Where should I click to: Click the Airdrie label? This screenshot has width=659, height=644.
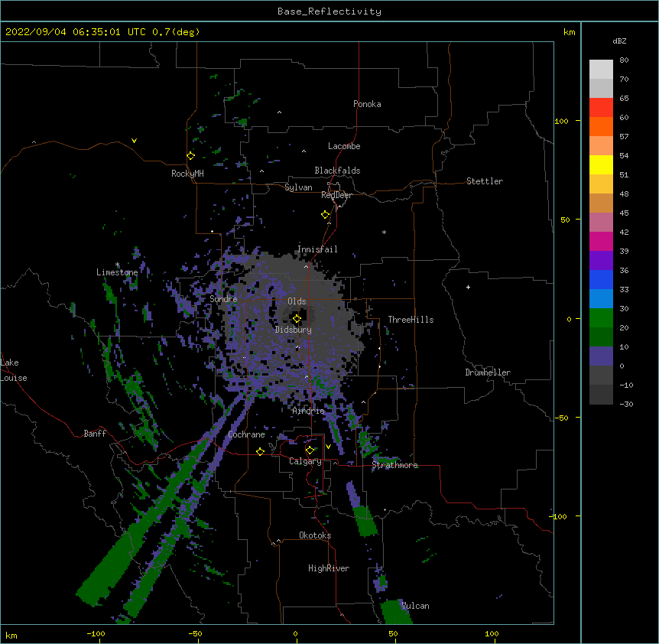coord(307,411)
